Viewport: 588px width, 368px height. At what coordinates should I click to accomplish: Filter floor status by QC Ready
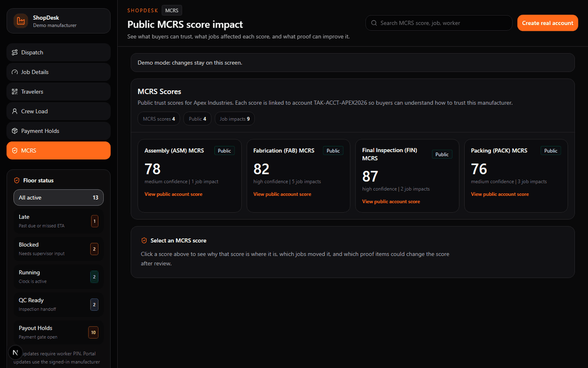(58, 304)
